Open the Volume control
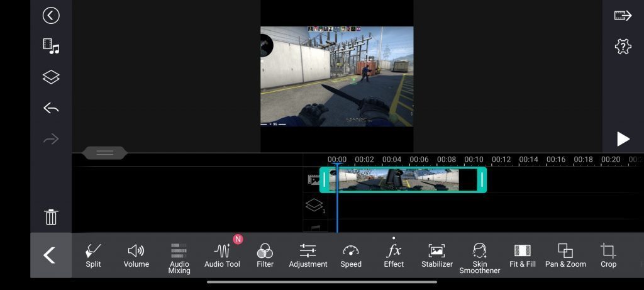This screenshot has width=644, height=290. (x=136, y=255)
